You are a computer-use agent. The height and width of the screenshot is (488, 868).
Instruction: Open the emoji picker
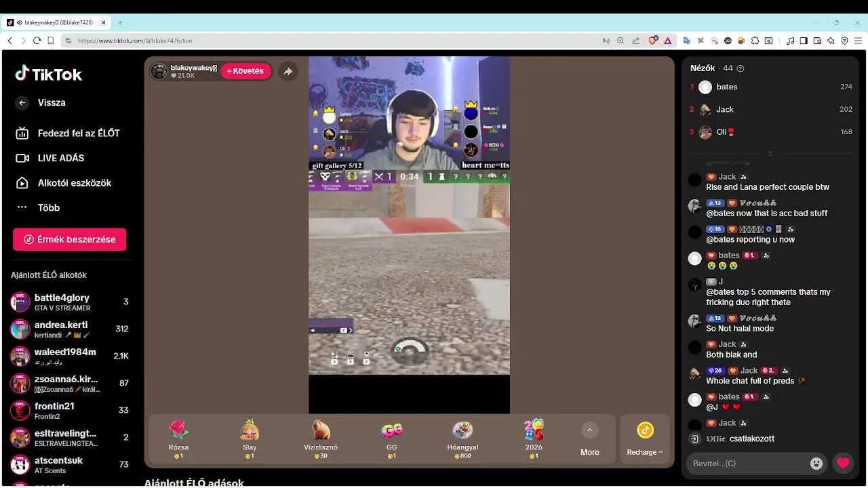816,464
